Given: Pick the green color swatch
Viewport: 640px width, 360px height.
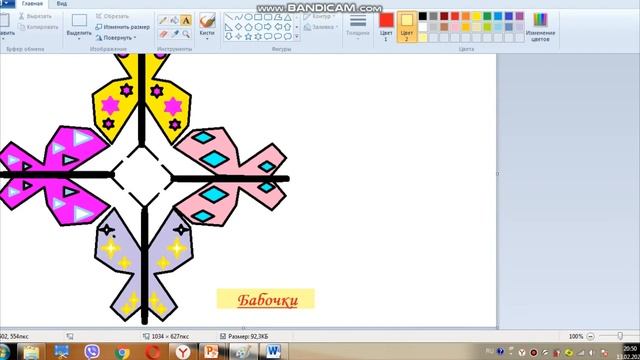Looking at the screenshot, I should click(487, 16).
